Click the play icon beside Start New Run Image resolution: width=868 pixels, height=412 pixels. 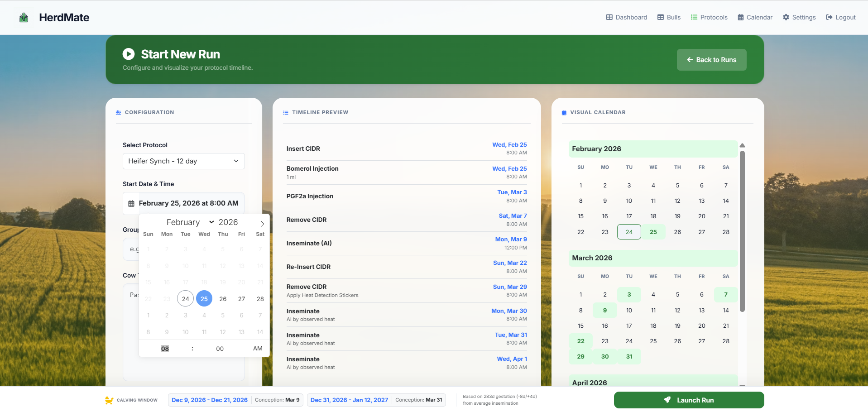129,54
